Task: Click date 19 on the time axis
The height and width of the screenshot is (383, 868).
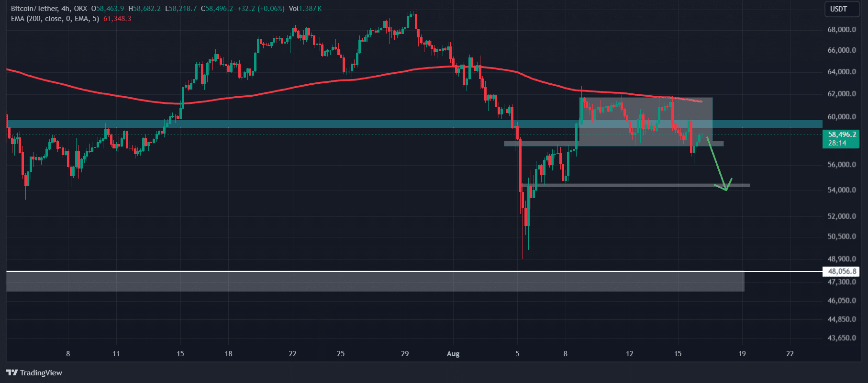Action: tap(742, 354)
